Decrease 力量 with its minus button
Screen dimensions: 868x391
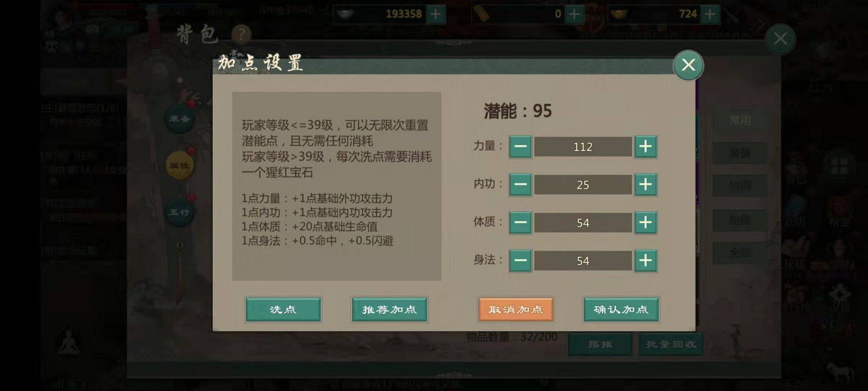(x=520, y=147)
